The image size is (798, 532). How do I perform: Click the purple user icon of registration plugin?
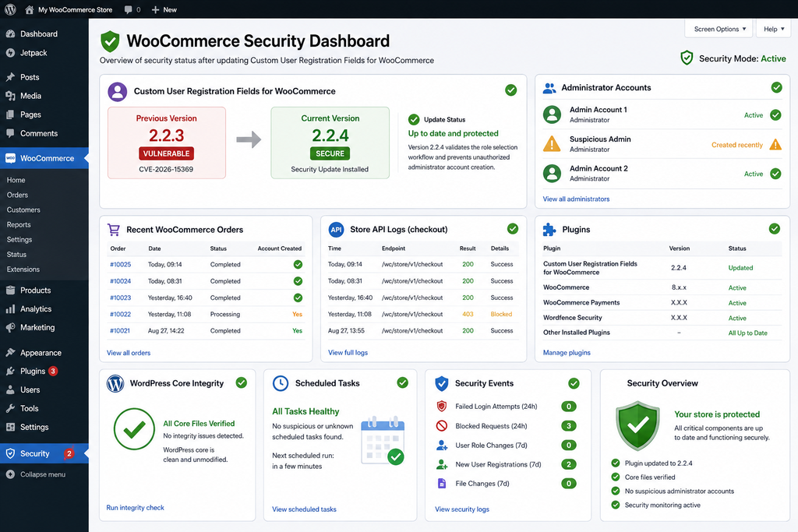pos(117,92)
